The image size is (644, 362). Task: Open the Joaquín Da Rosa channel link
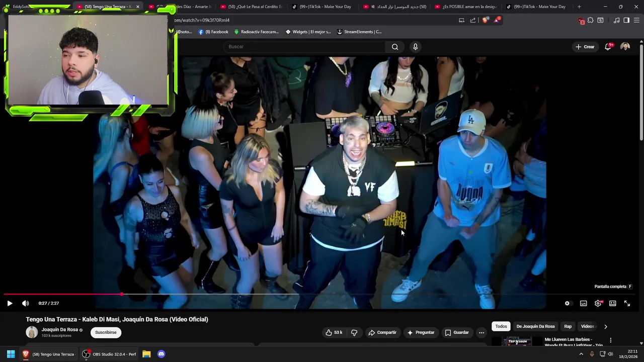(x=59, y=330)
